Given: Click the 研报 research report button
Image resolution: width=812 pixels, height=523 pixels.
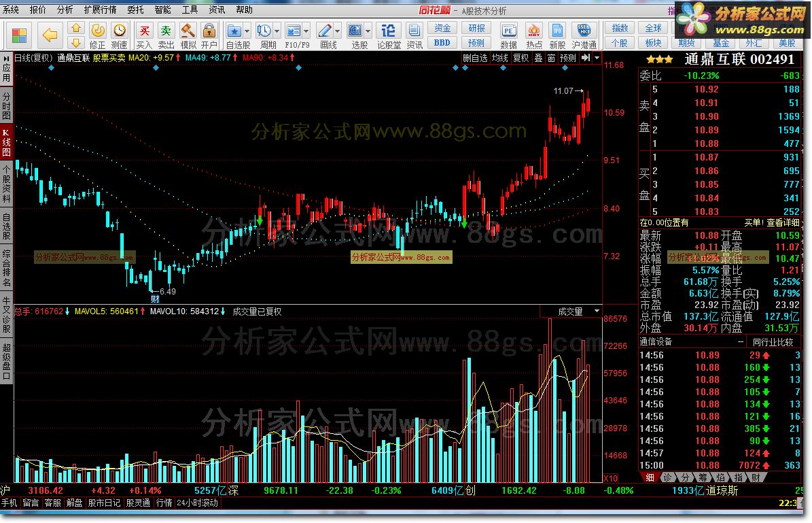Looking at the screenshot, I should point(476,29).
